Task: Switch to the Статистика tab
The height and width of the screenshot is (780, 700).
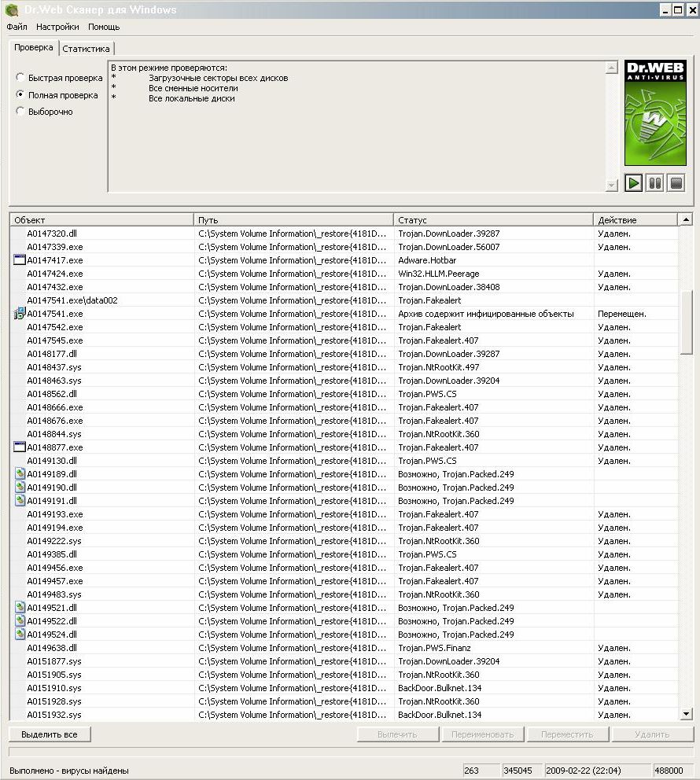Action: point(86,49)
